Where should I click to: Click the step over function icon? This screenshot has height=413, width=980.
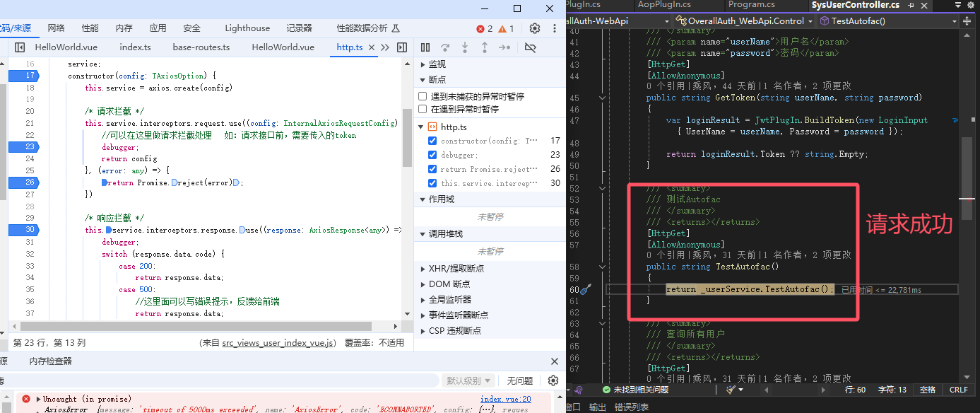(445, 47)
